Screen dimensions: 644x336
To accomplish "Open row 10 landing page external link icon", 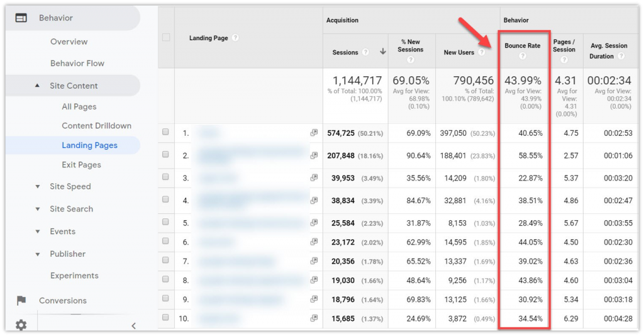I will [x=314, y=318].
